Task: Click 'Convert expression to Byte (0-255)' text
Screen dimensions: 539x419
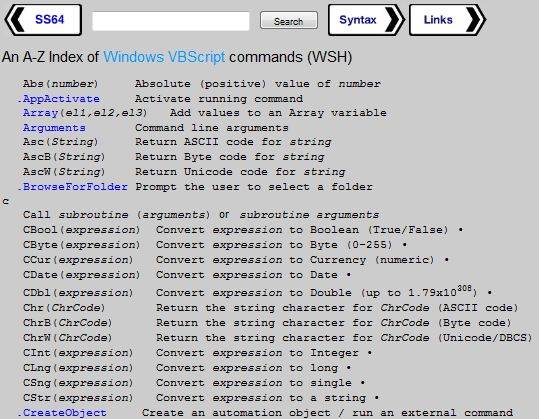Action: [274, 245]
